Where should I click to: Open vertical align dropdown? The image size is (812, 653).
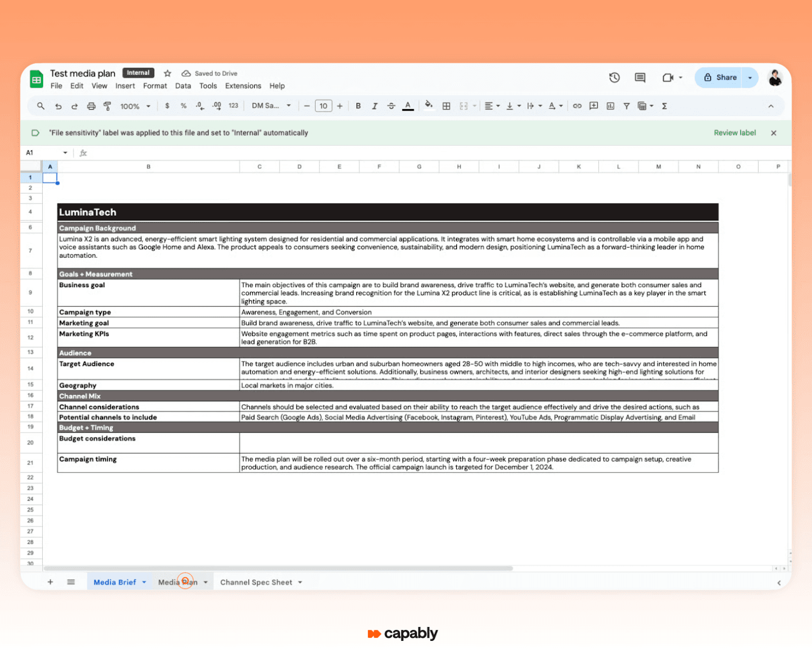pos(514,106)
